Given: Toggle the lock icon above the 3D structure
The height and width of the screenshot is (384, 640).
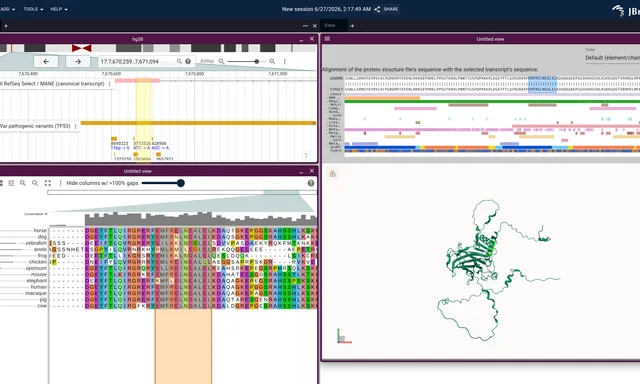Looking at the screenshot, I should pyautogui.click(x=333, y=174).
